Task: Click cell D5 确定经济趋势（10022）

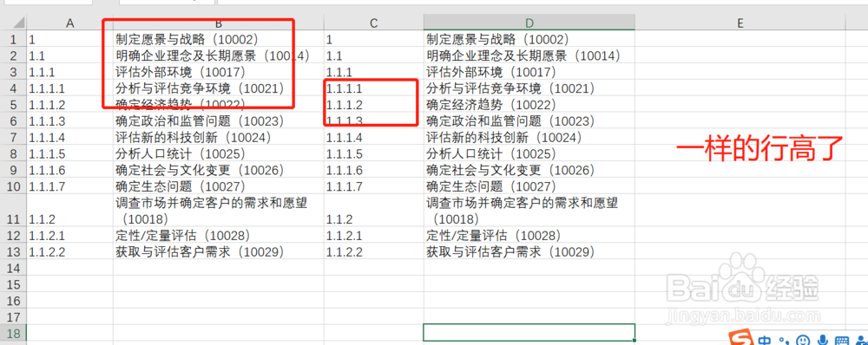Action: tap(529, 105)
